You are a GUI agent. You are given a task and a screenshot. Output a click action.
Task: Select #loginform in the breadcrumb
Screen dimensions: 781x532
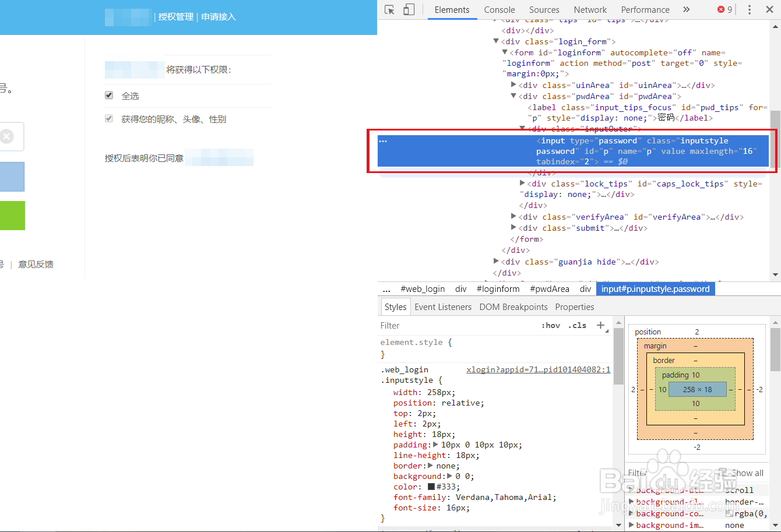coord(498,289)
